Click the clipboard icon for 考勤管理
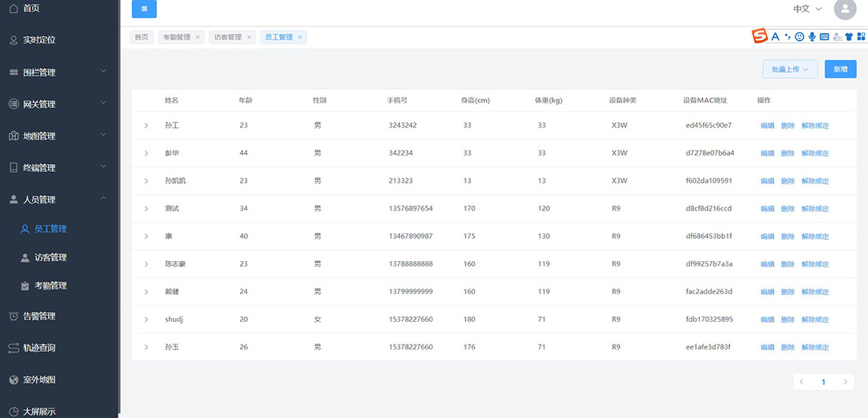This screenshot has width=868, height=418. 25,286
